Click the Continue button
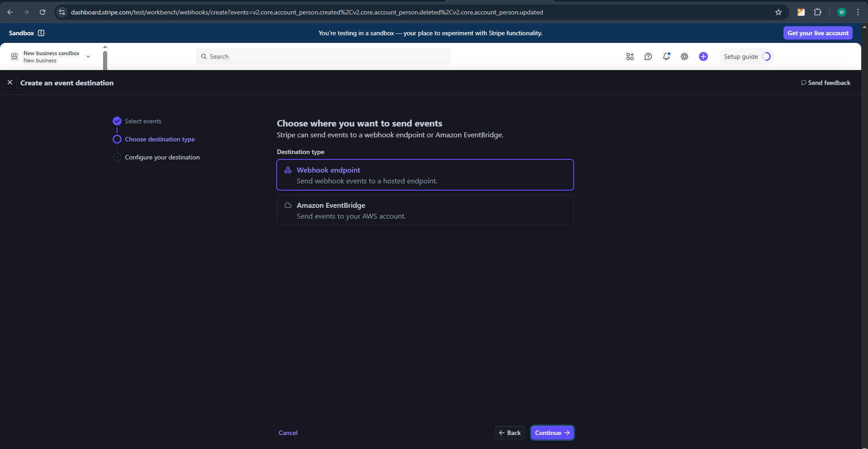 coord(552,433)
